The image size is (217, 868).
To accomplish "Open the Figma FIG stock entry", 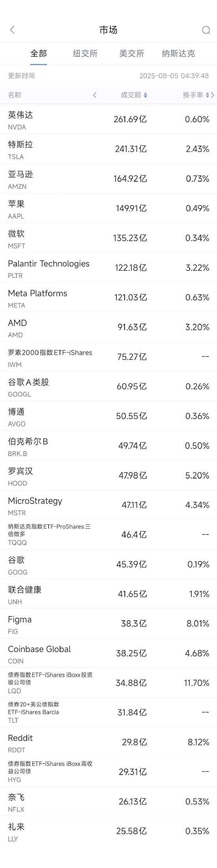I will tap(108, 624).
